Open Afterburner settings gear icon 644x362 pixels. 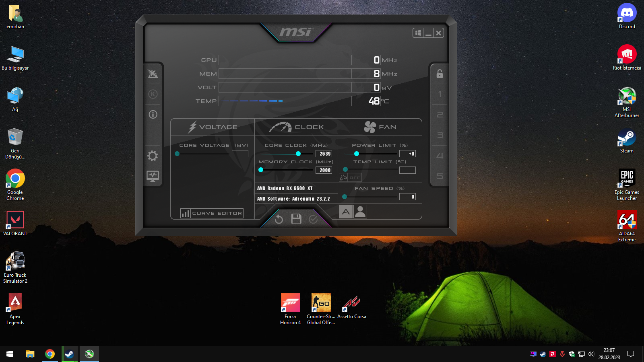153,156
